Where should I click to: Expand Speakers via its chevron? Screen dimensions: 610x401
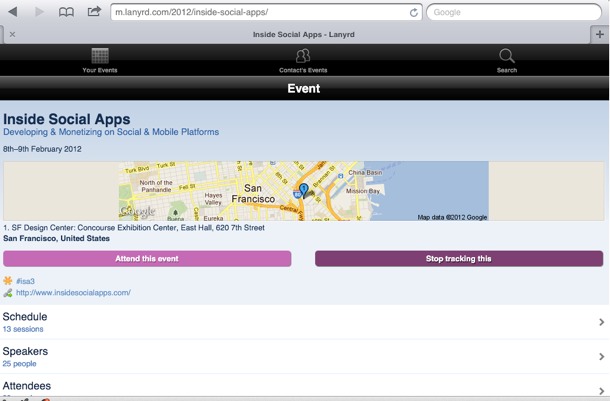[x=601, y=357]
